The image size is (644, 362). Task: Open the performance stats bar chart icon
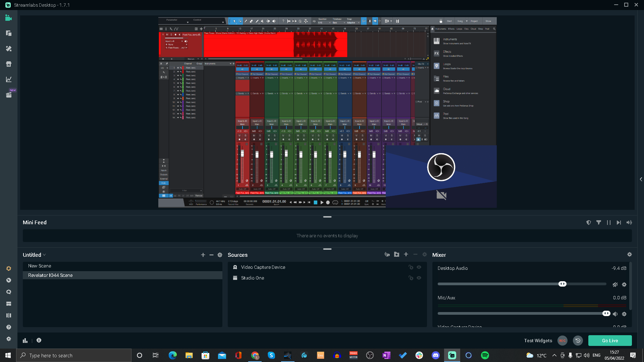pyautogui.click(x=25, y=340)
